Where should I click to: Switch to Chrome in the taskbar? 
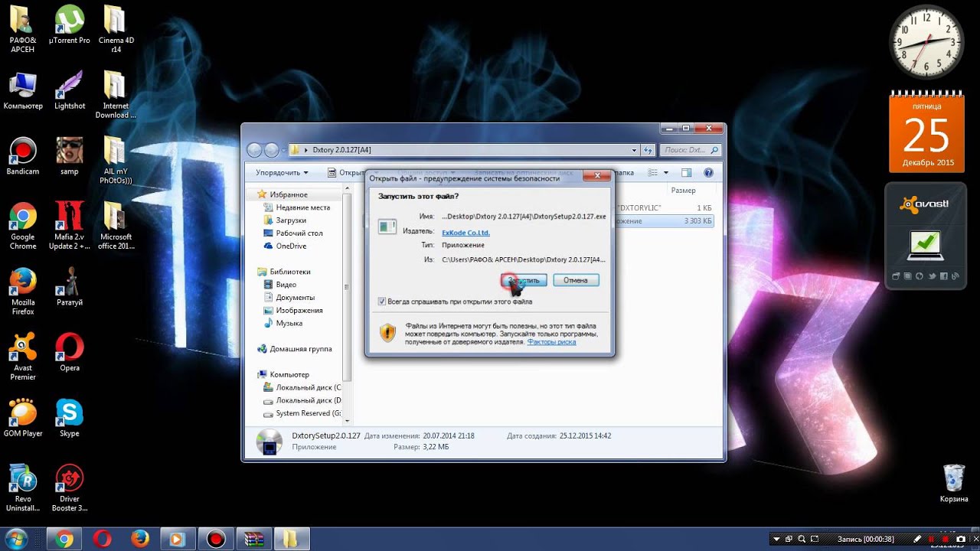click(64, 539)
